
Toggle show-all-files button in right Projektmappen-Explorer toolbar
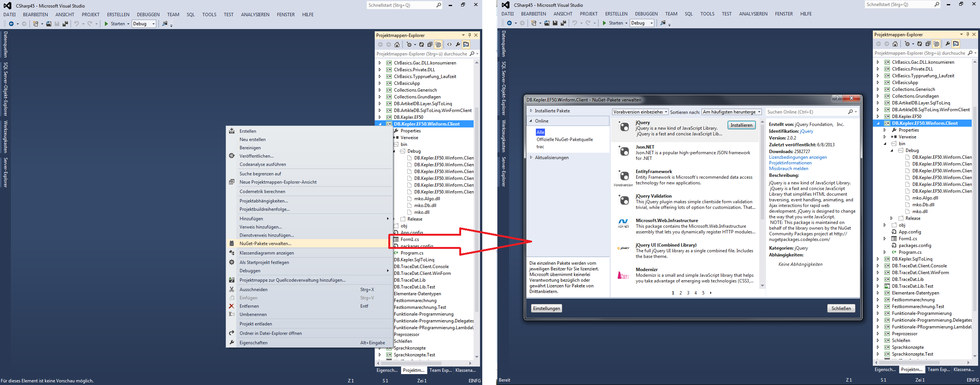point(936,44)
